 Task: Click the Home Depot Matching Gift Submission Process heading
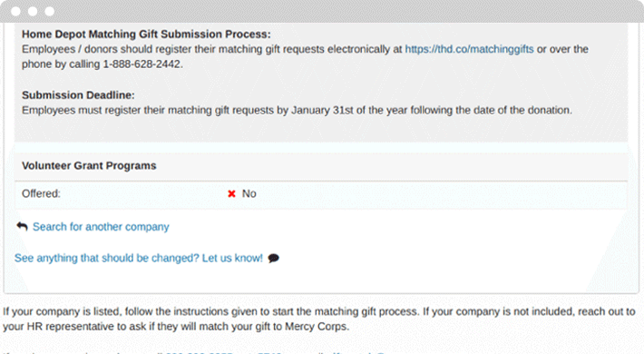click(x=146, y=34)
